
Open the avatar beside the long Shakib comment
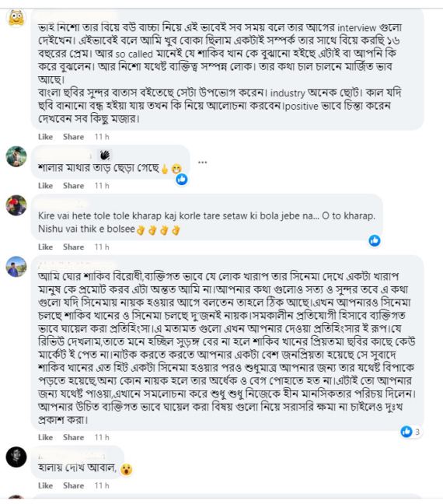16,267
